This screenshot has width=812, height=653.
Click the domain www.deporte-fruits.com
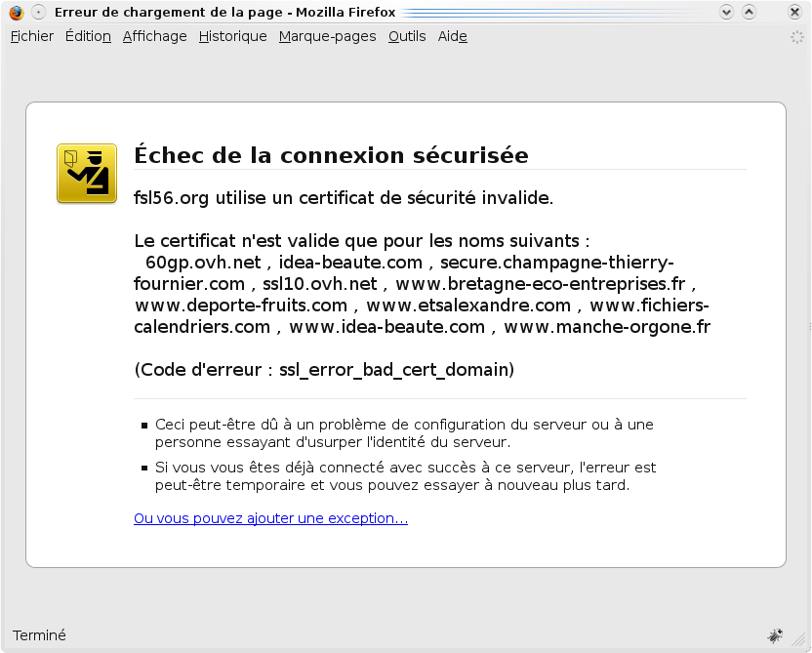[241, 306]
